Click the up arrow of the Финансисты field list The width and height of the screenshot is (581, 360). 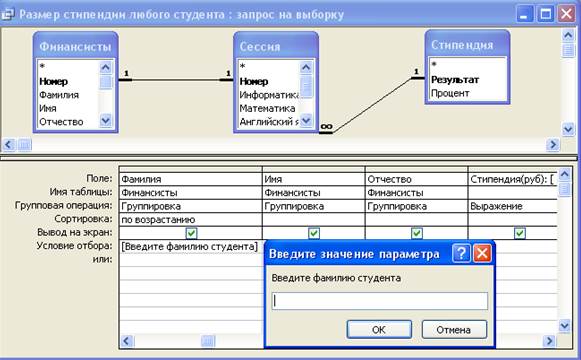[106, 67]
